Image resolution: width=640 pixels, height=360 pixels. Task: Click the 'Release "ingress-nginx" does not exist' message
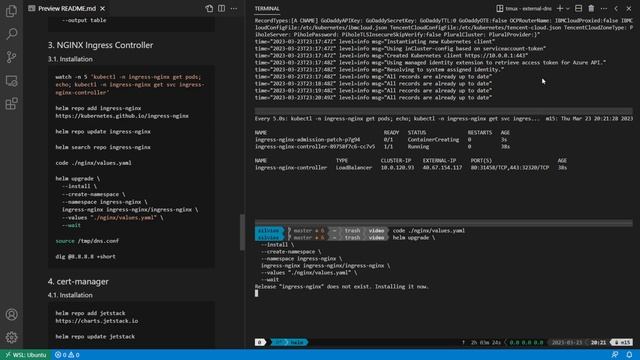(x=342, y=287)
